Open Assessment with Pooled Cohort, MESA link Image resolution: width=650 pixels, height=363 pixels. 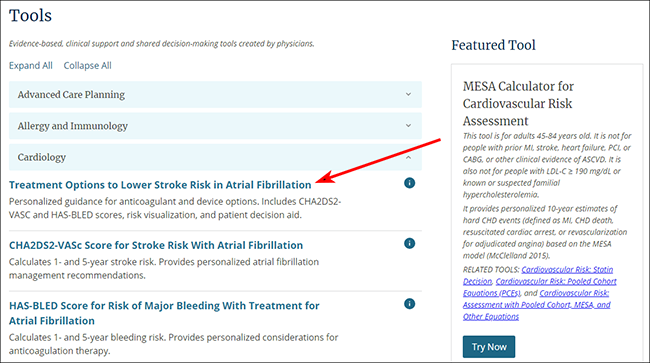click(x=536, y=305)
